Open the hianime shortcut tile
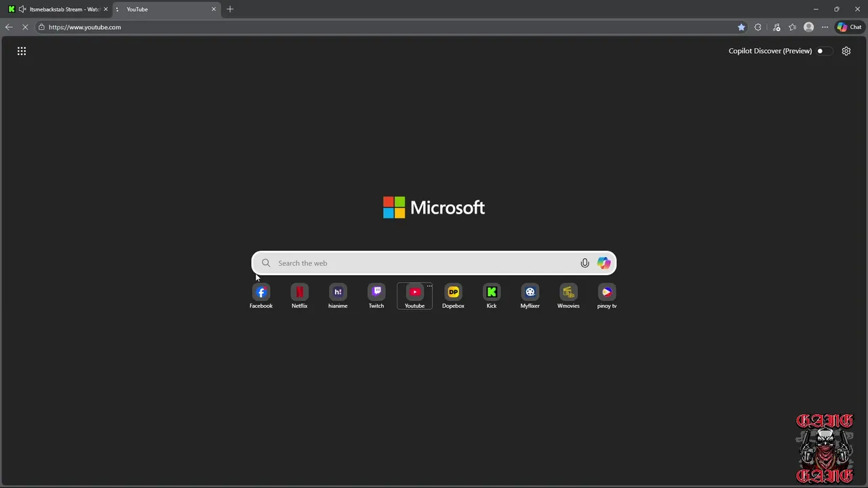 pos(338,296)
